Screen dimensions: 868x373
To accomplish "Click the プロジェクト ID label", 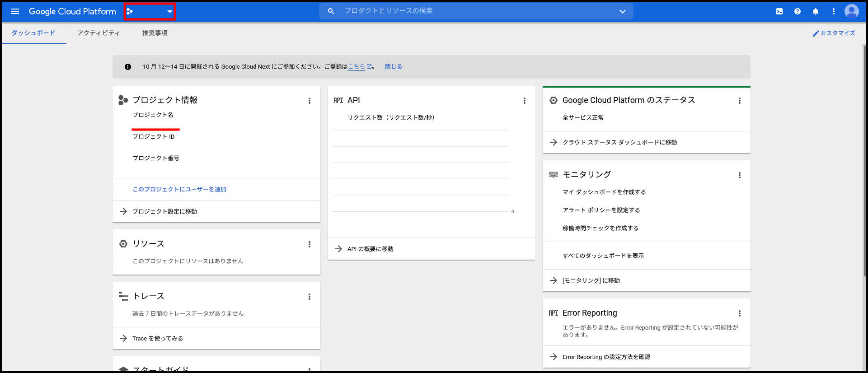I will 154,136.
